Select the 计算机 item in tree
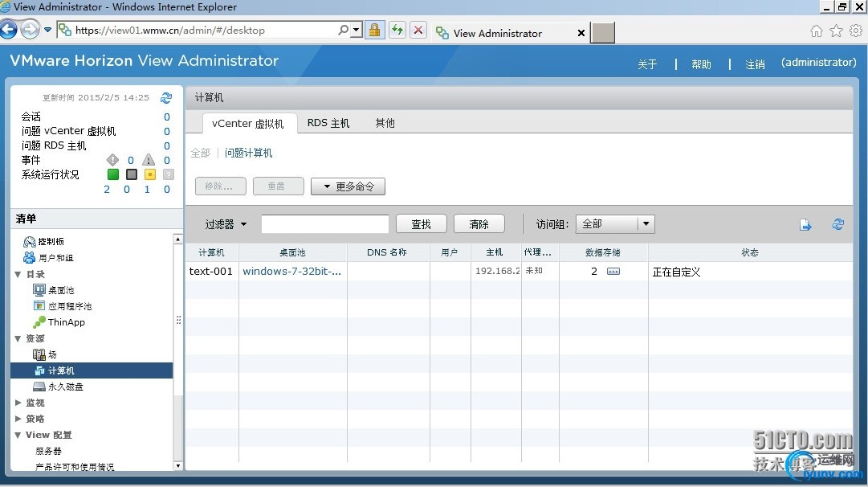868x487 pixels. click(x=92, y=370)
